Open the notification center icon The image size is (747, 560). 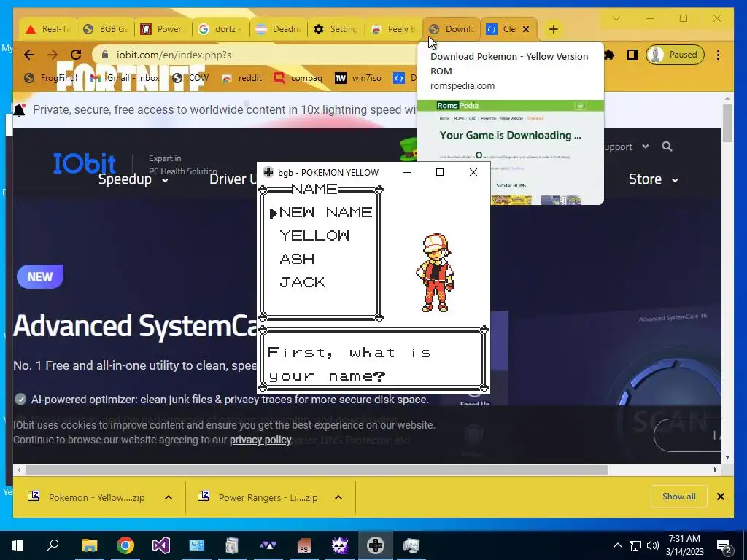pyautogui.click(x=724, y=546)
